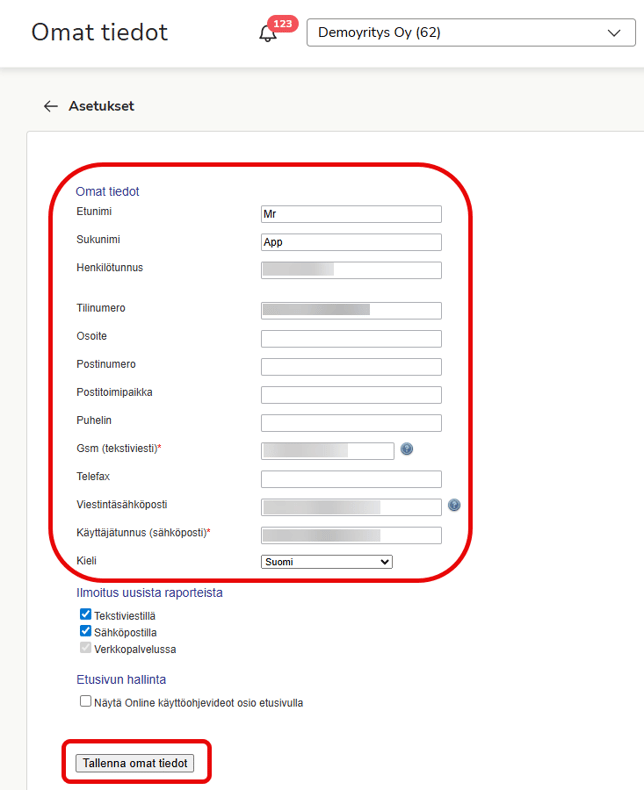Viewport: 644px width, 790px height.
Task: Toggle the Tekstiviestillä checkbox
Action: coord(86,615)
